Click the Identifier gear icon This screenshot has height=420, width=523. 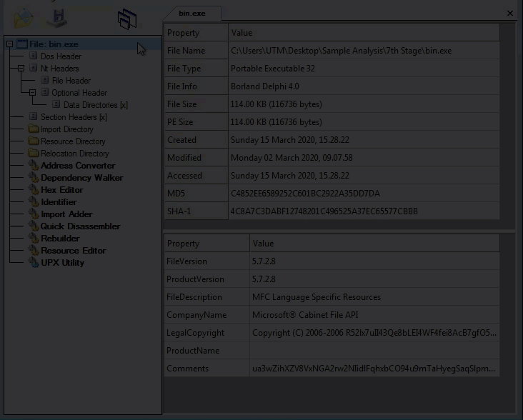coord(34,201)
